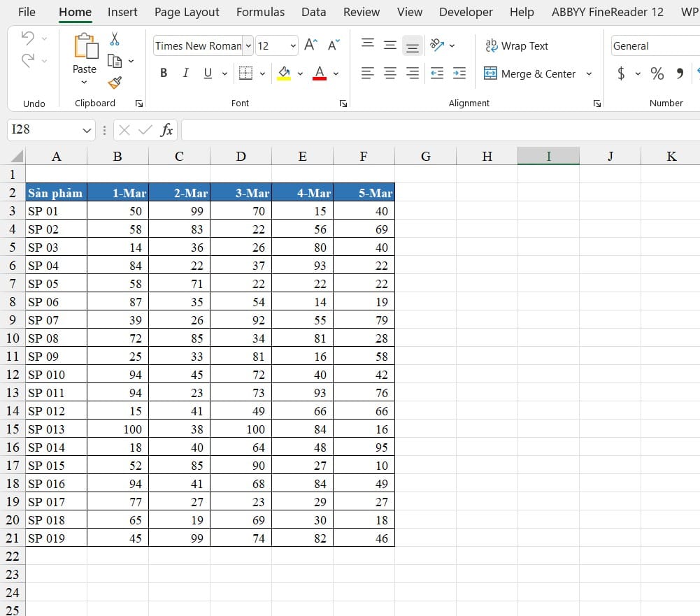Toggle bold formatting
The width and height of the screenshot is (700, 616).
[164, 73]
